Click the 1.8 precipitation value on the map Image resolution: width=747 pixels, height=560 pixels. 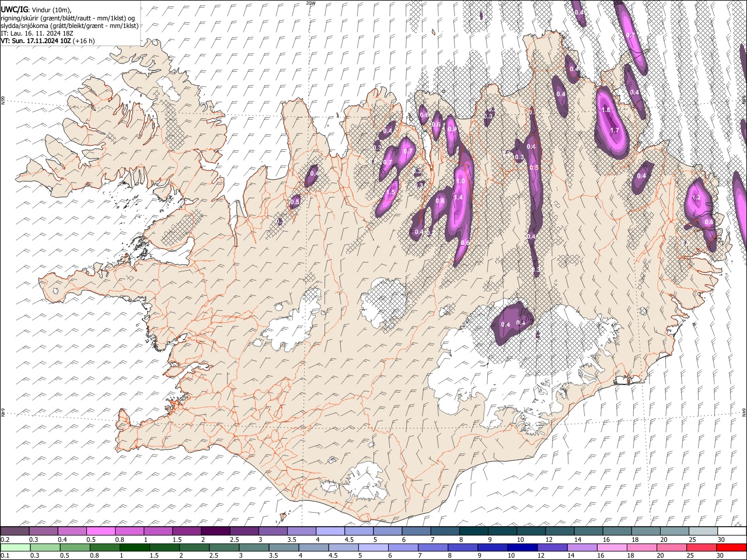coord(606,110)
